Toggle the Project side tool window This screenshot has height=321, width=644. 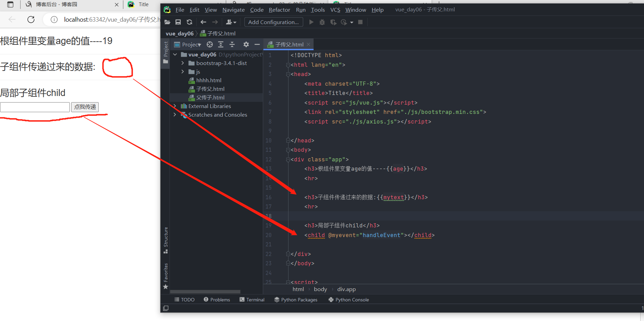coord(166,53)
